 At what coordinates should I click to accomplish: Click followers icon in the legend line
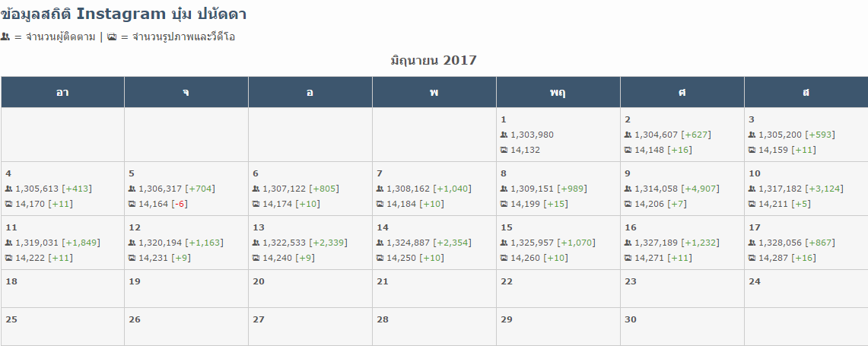[5, 37]
